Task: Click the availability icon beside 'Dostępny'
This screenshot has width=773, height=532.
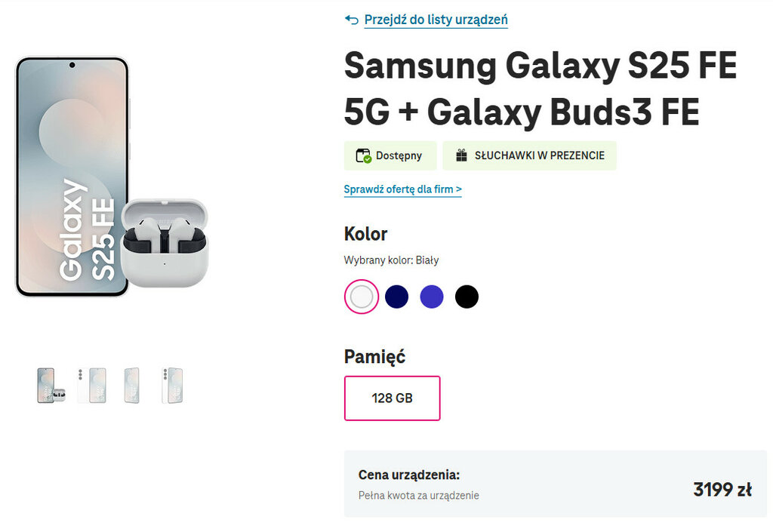Action: tap(364, 156)
